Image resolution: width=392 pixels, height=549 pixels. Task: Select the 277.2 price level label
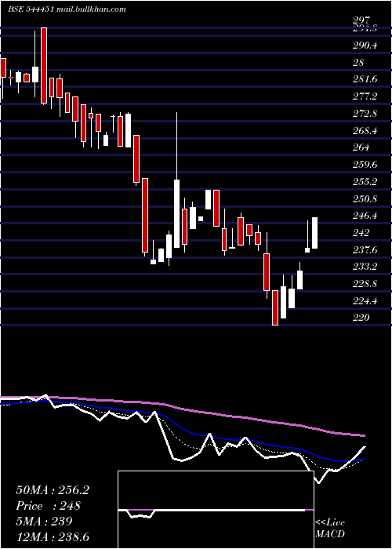(x=365, y=96)
